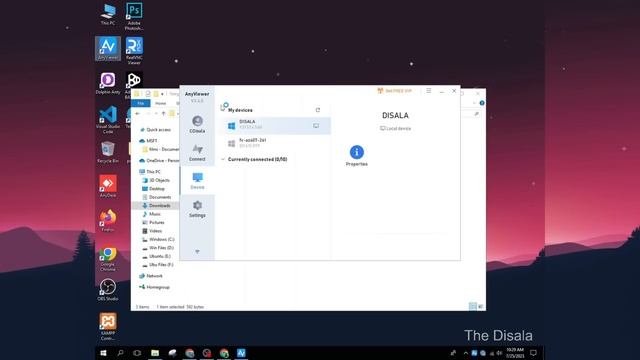Open Pictures folder in navigation pane
The width and height of the screenshot is (640, 360).
click(x=153, y=222)
